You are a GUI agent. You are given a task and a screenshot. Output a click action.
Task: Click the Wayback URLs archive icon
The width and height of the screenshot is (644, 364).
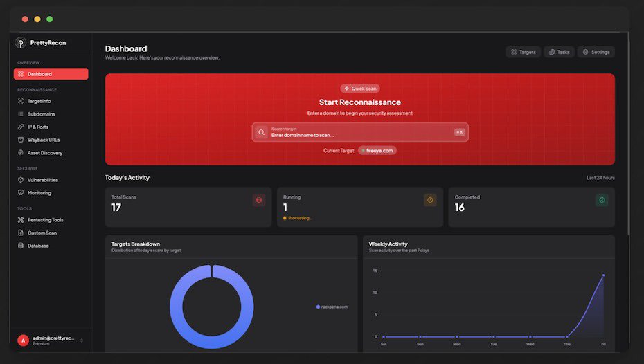[x=21, y=140]
